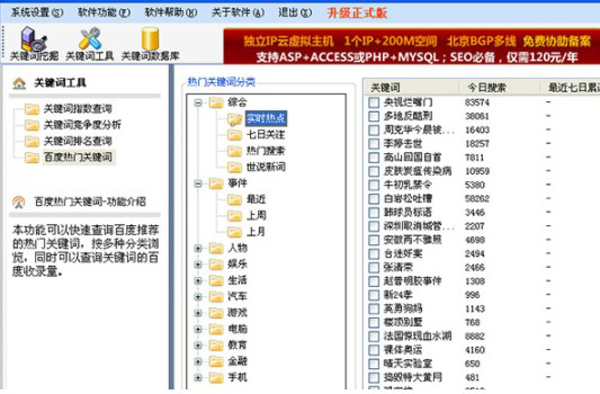Check the box for 裸体奥运
600x394 pixels.
click(x=373, y=350)
